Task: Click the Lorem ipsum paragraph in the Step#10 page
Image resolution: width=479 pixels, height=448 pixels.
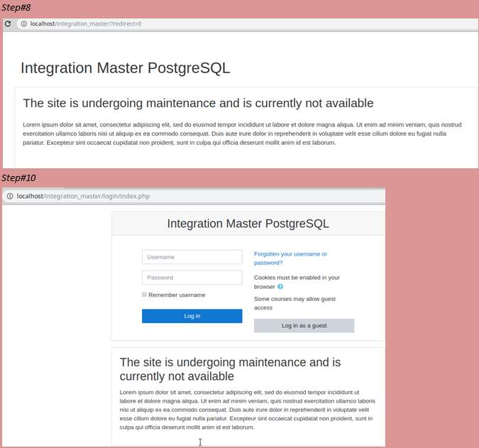Action: [x=248, y=410]
